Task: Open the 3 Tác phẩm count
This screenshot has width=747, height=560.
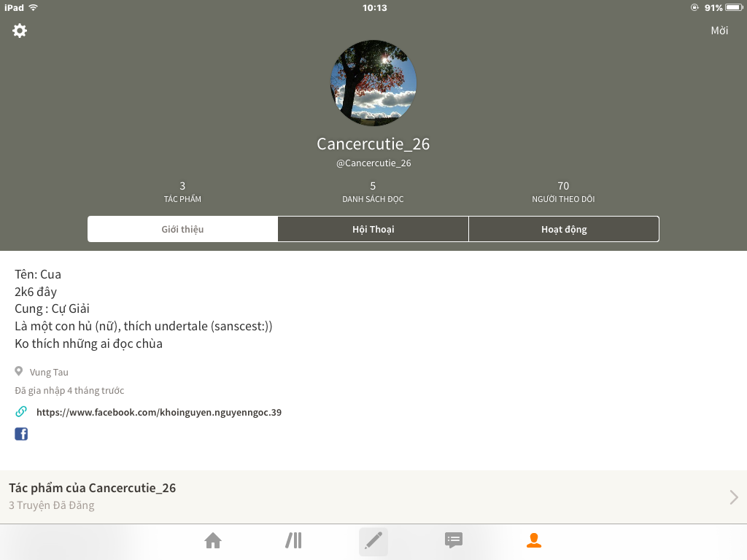Action: tap(182, 192)
